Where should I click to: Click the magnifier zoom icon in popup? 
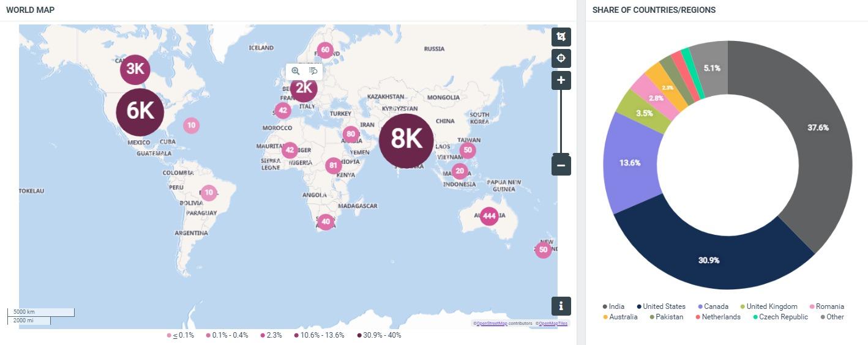(296, 71)
